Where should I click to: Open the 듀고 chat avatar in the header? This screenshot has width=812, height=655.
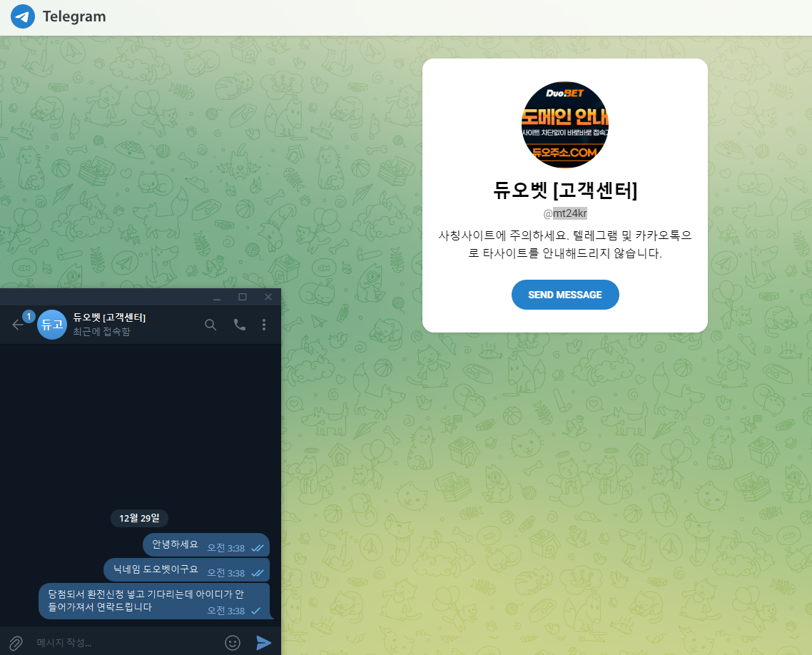coord(51,325)
